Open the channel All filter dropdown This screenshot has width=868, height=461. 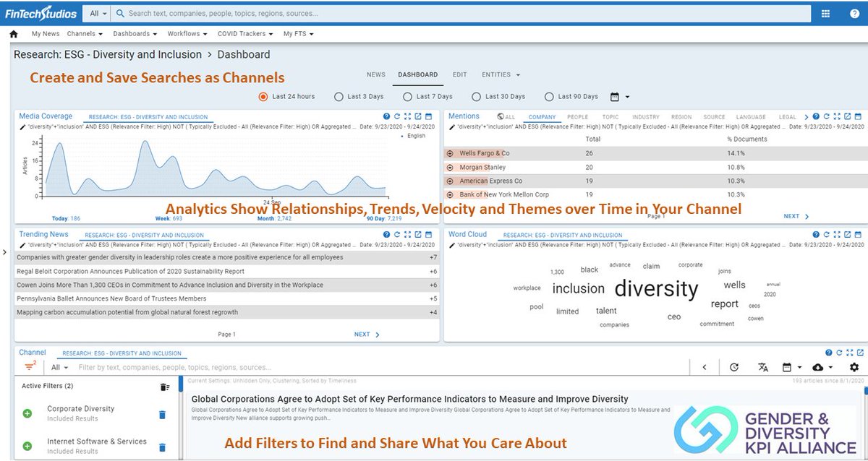pyautogui.click(x=60, y=367)
